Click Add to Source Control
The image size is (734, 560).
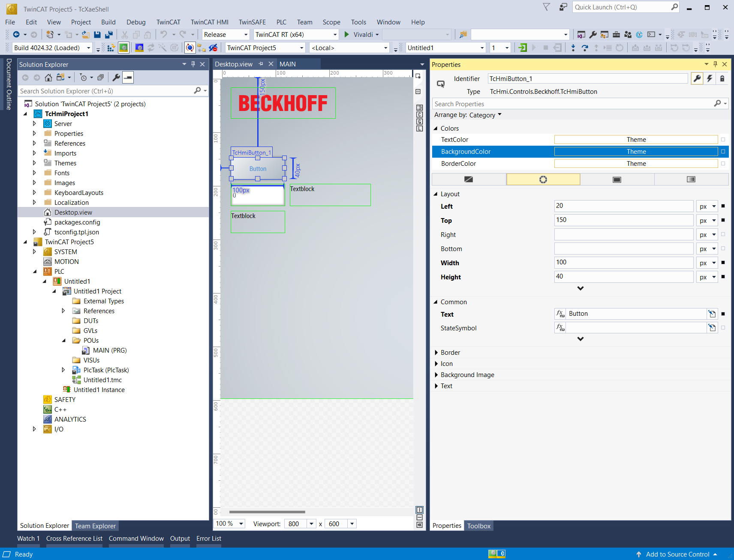pos(677,554)
